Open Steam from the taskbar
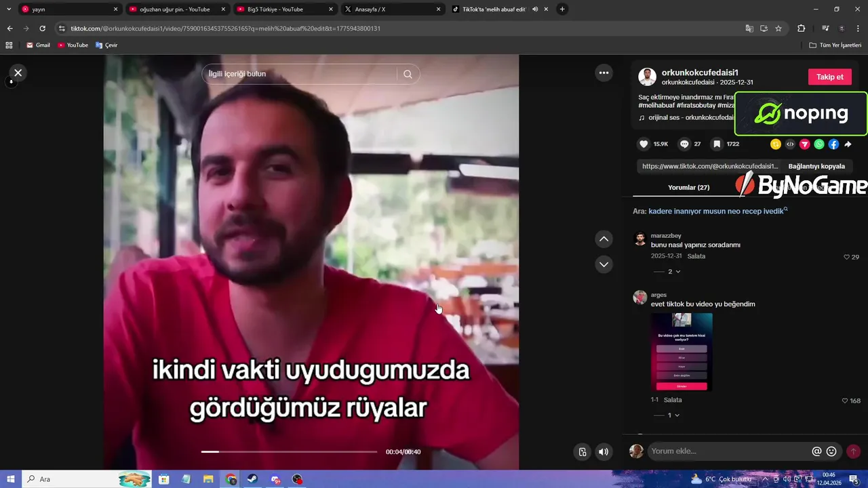 point(252,479)
